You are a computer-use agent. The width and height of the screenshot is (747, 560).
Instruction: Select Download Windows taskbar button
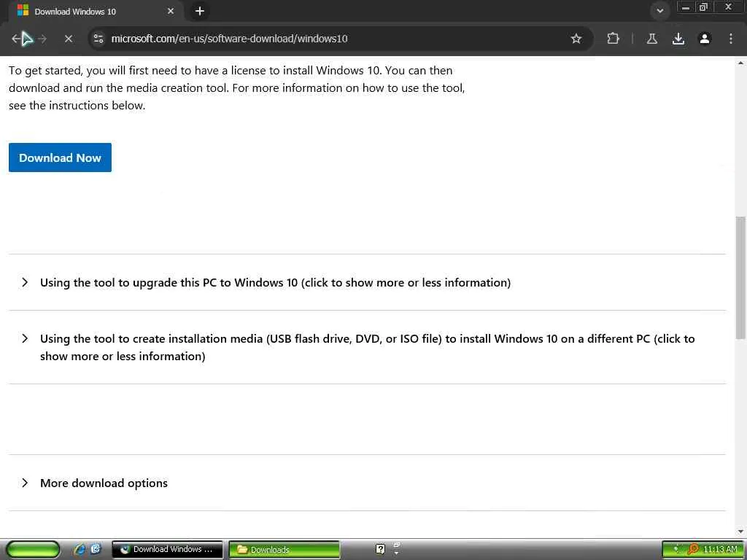[x=167, y=550]
